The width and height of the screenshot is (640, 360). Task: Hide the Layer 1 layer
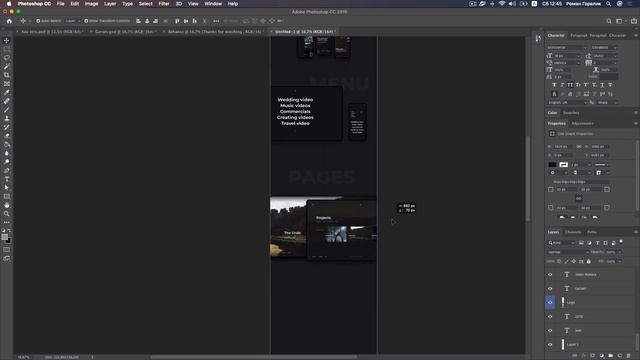click(x=550, y=344)
